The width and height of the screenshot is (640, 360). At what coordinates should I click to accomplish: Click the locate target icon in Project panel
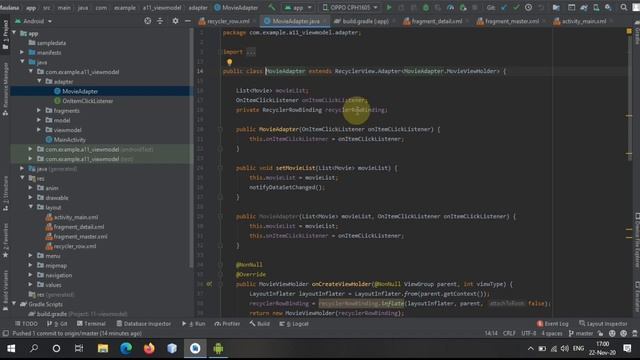[147, 21]
